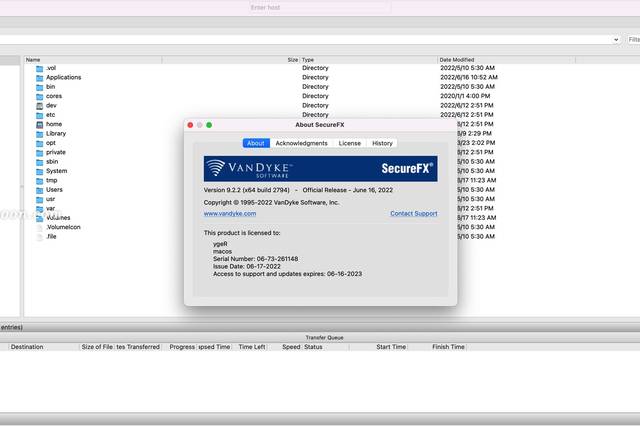
Task: Select the opt folder icon
Action: pos(40,144)
